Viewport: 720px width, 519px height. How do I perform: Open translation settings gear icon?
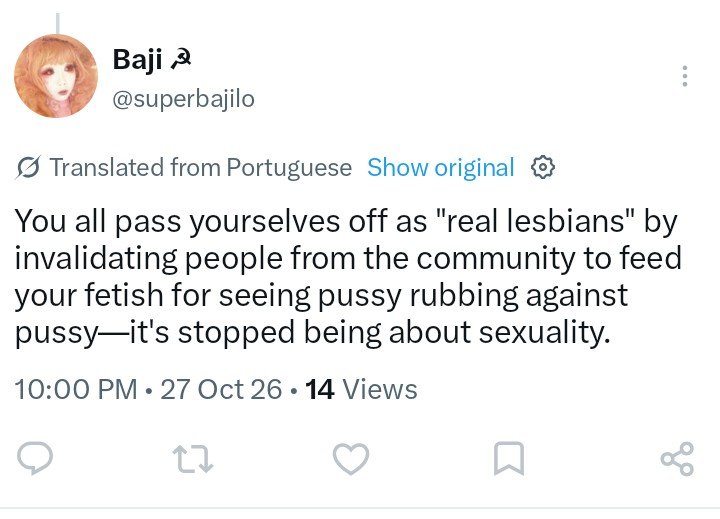[543, 168]
